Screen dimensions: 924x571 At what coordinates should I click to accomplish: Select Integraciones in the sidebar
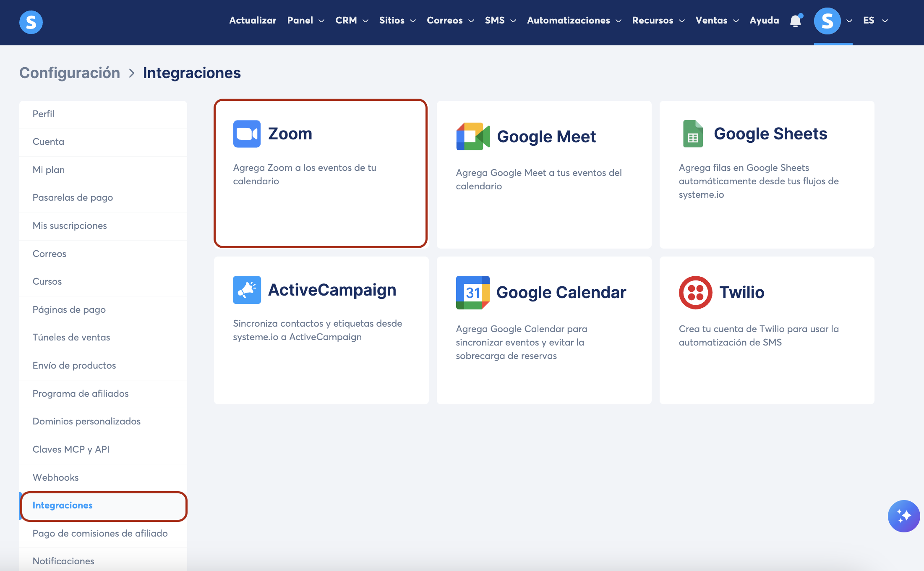(x=103, y=506)
